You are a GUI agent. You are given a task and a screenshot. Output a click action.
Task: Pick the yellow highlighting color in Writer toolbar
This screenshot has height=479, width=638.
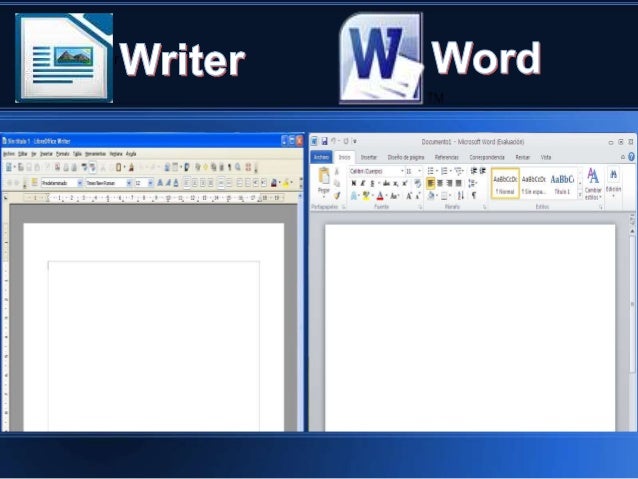coord(285,182)
